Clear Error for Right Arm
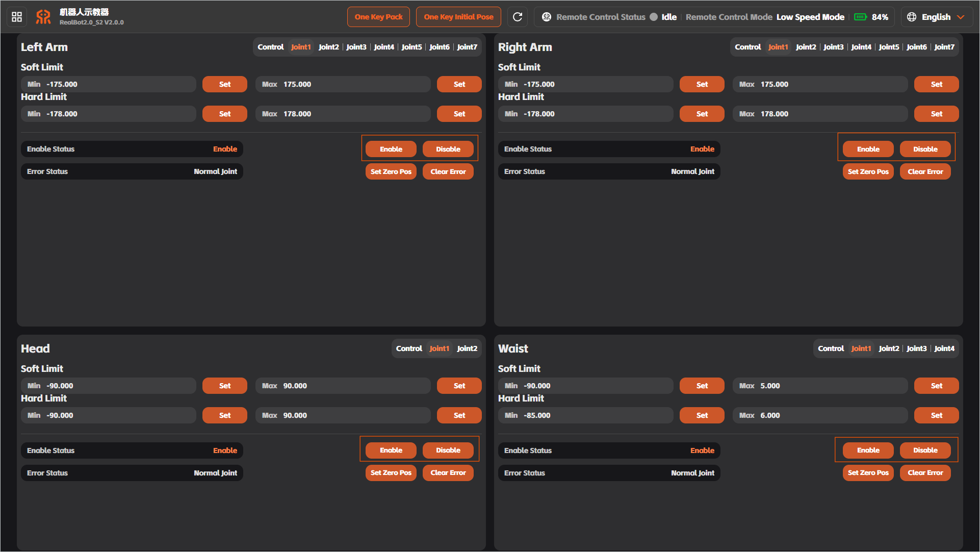Image resolution: width=980 pixels, height=552 pixels. [x=925, y=171]
